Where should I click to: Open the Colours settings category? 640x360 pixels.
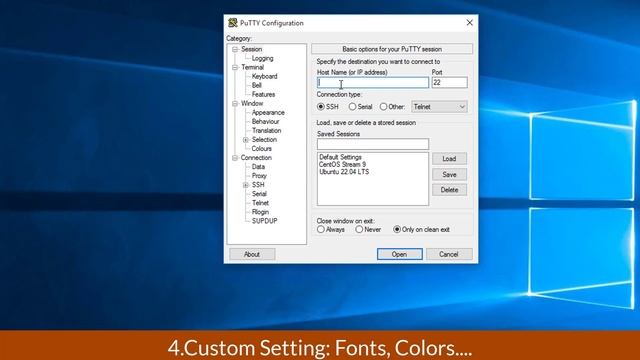pos(262,149)
